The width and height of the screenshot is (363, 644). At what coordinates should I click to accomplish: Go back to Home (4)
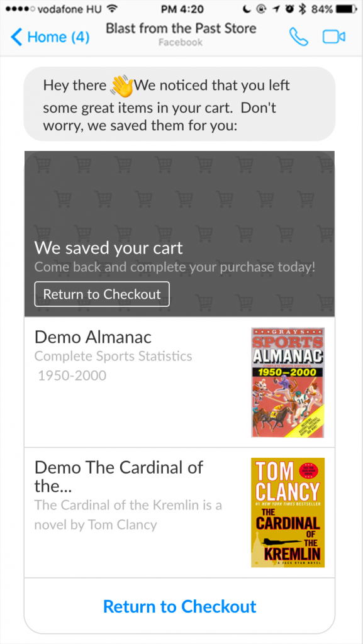(x=50, y=37)
